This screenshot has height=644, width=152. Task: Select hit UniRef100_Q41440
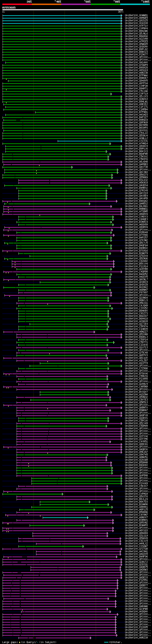pyautogui.click(x=136, y=63)
